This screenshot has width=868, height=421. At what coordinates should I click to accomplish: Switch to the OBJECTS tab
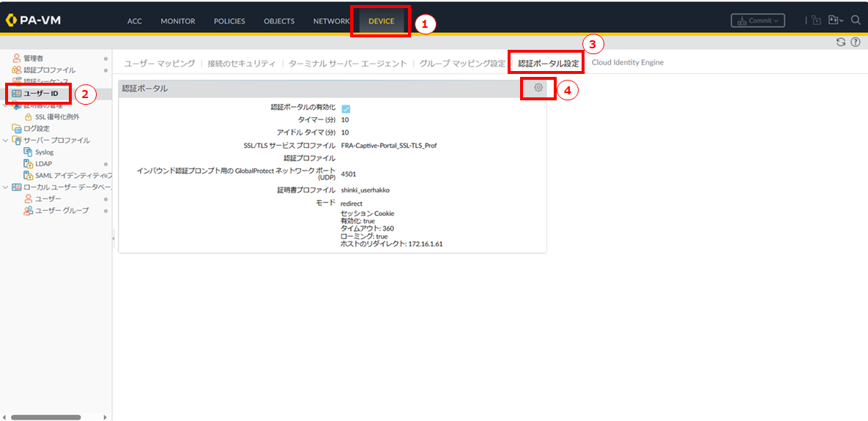coord(279,21)
